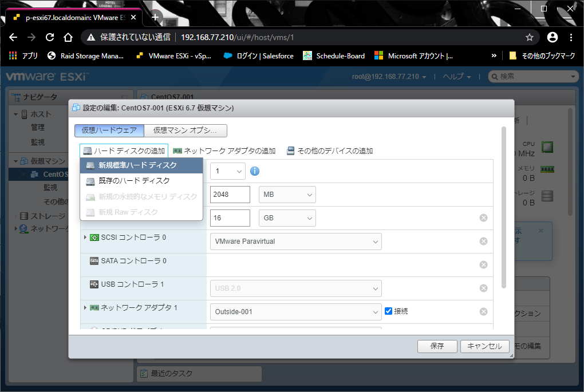Click the hard disk add icon
This screenshot has height=392, width=584.
(x=88, y=151)
